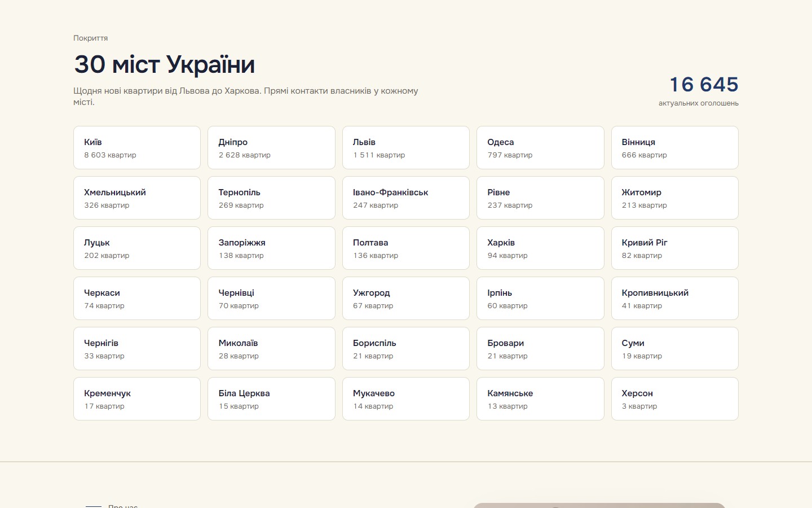Open the Київ city card

coord(137,147)
